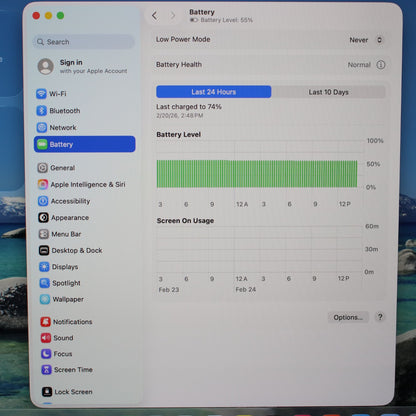
Task: Open the Spotlight search icon
Action: click(x=45, y=283)
